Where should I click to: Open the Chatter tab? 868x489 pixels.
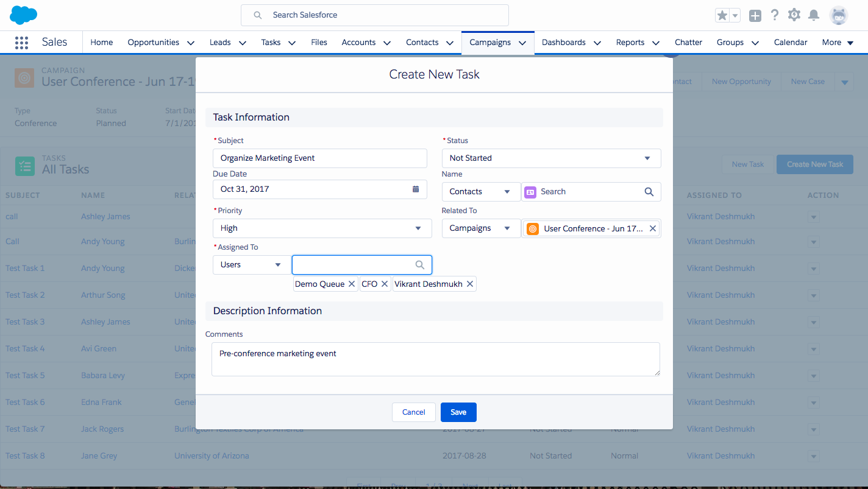(688, 42)
